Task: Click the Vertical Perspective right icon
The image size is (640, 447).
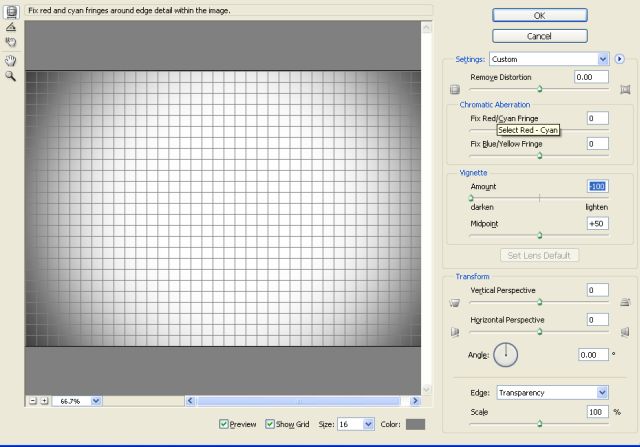Action: pos(625,302)
